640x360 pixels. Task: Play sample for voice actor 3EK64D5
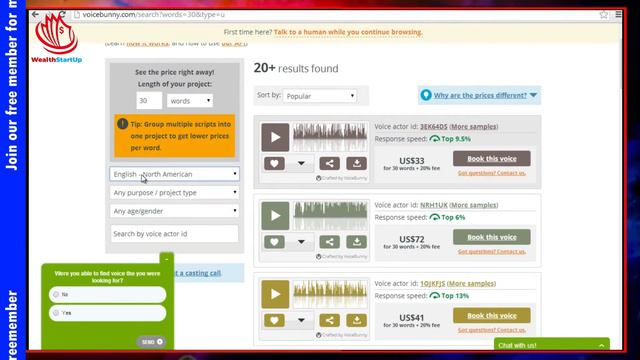tap(275, 137)
